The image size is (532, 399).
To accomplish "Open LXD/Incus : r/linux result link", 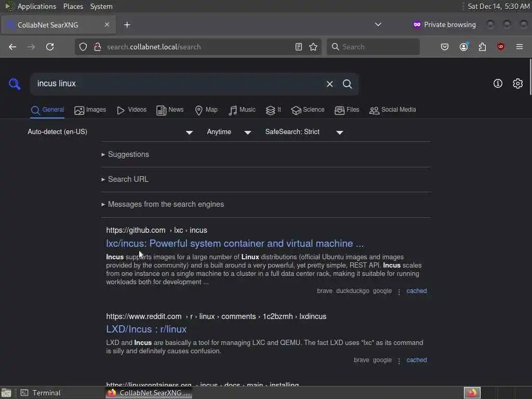I will pos(146,329).
